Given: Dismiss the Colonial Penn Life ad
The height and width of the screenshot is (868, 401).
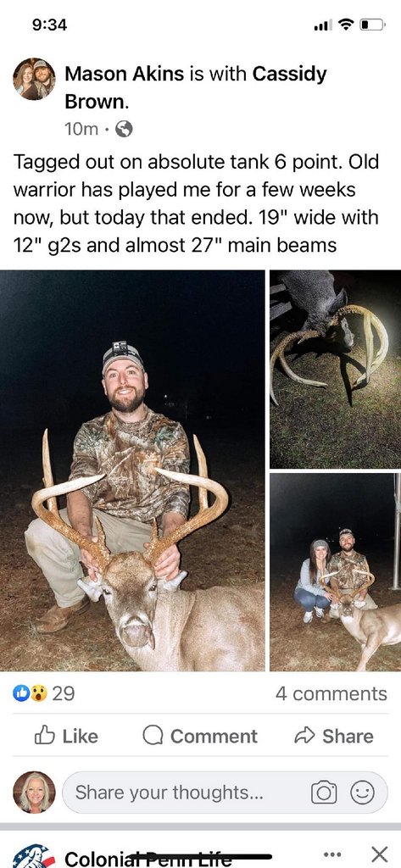Looking at the screenshot, I should (380, 854).
